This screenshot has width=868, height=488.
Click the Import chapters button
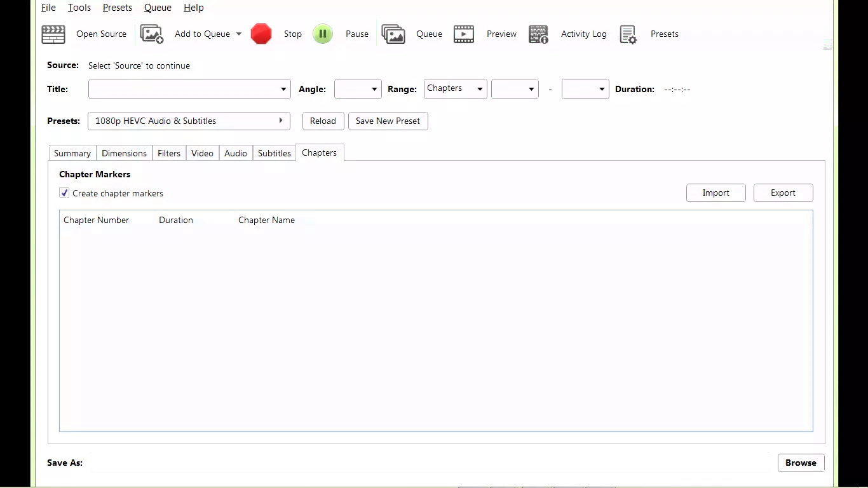715,193
